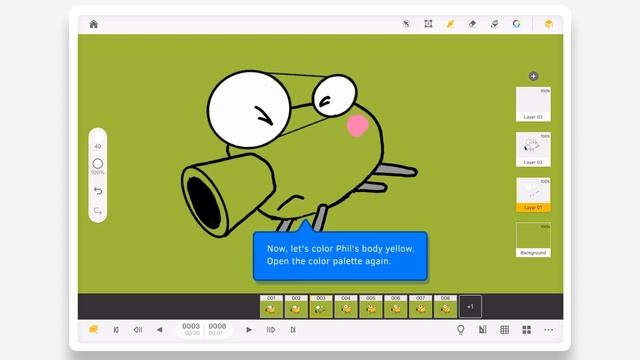
Task: Play the animation in reverse
Action: [160, 330]
